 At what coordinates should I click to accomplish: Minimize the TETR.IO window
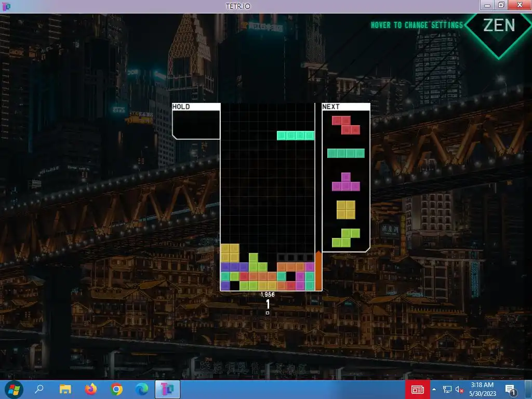[487, 5]
